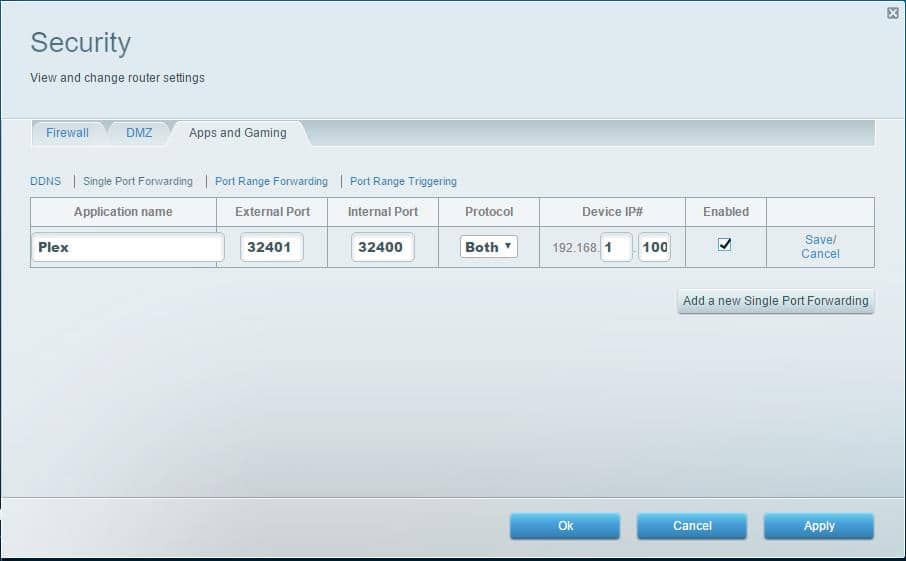Click the External Port field showing 32401
This screenshot has height=561, width=906.
272,247
